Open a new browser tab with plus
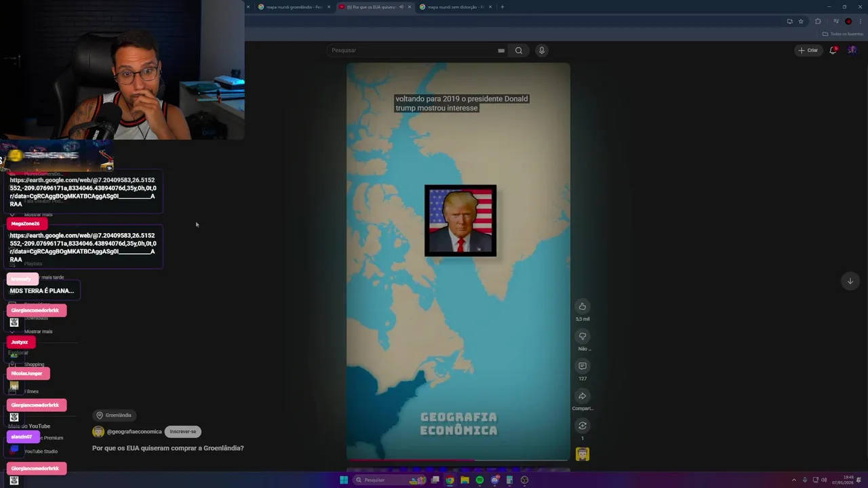 click(x=502, y=7)
